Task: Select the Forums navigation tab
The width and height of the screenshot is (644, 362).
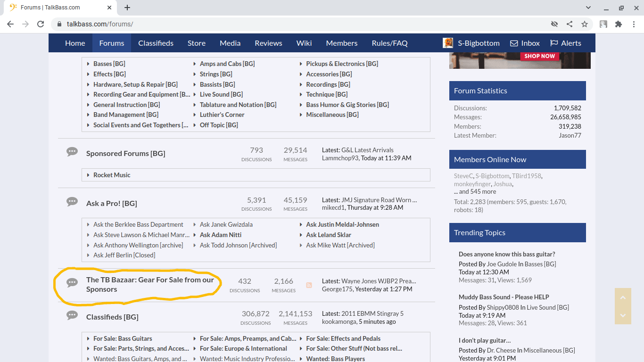Action: point(112,43)
